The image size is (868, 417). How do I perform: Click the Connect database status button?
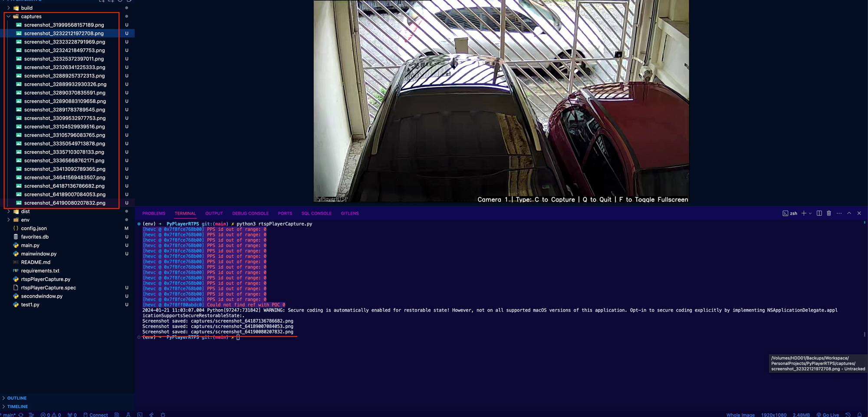[95, 415]
